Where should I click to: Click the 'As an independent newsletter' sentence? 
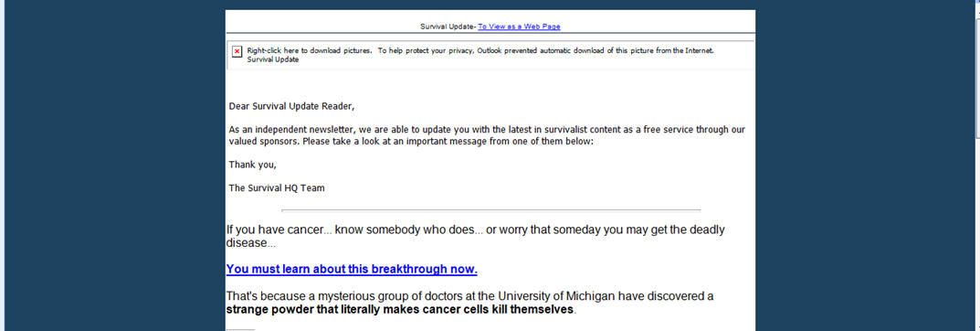(x=487, y=135)
